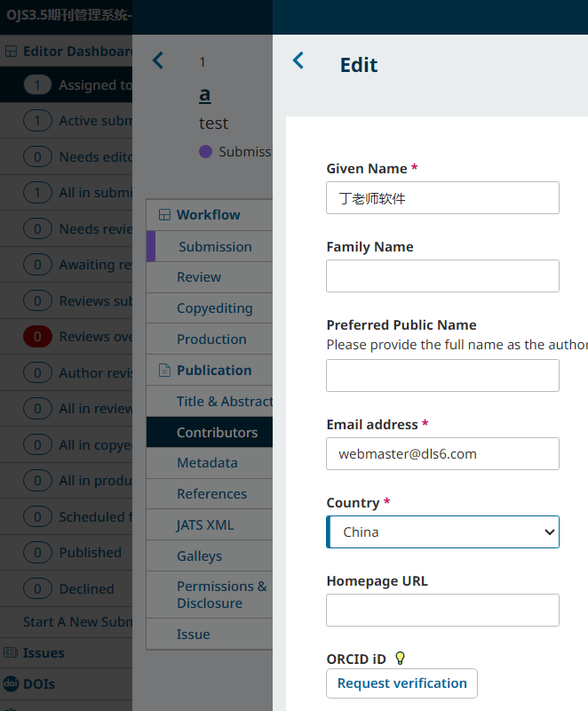Click the Workflow section icon
Viewport: 588px width, 711px height.
[163, 215]
